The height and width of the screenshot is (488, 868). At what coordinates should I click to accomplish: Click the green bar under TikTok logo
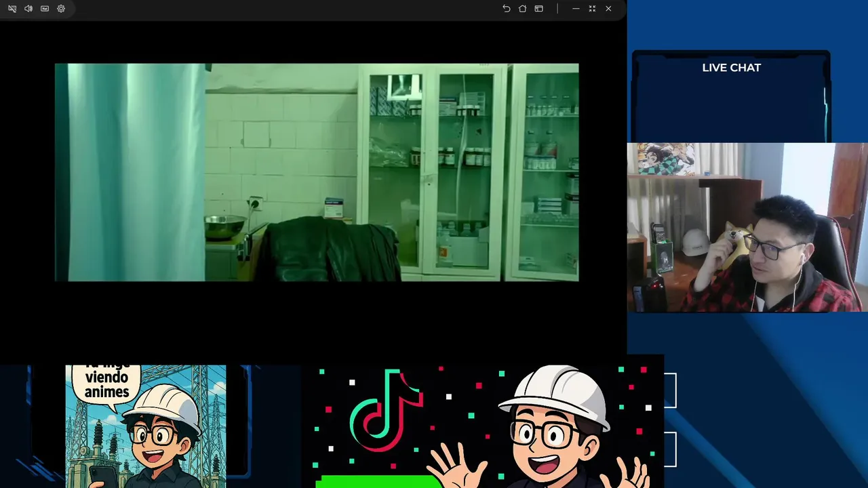click(x=378, y=482)
